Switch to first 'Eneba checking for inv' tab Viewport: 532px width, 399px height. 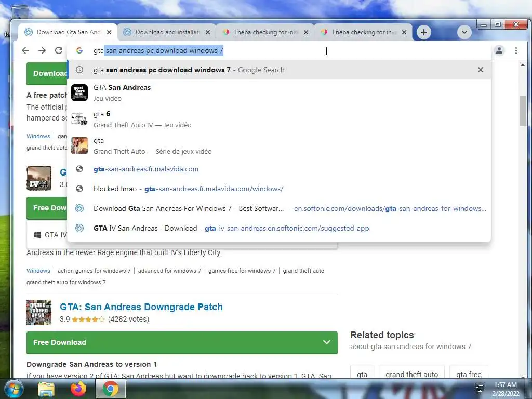pyautogui.click(x=265, y=32)
